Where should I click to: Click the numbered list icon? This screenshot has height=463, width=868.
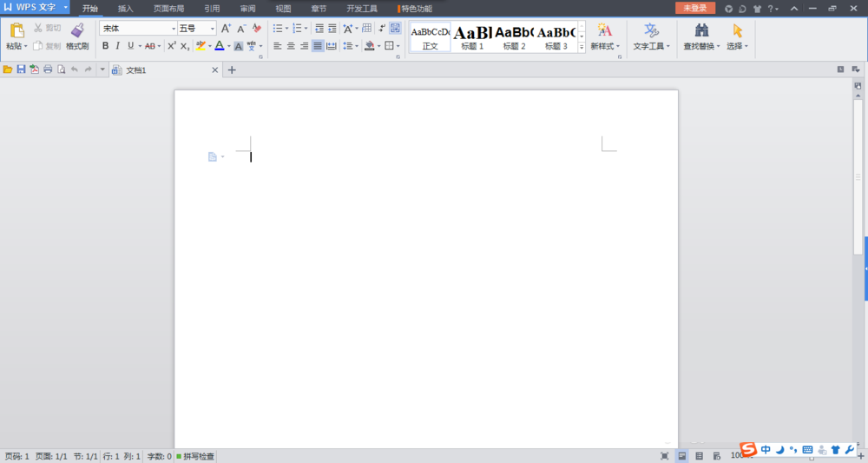click(x=297, y=29)
